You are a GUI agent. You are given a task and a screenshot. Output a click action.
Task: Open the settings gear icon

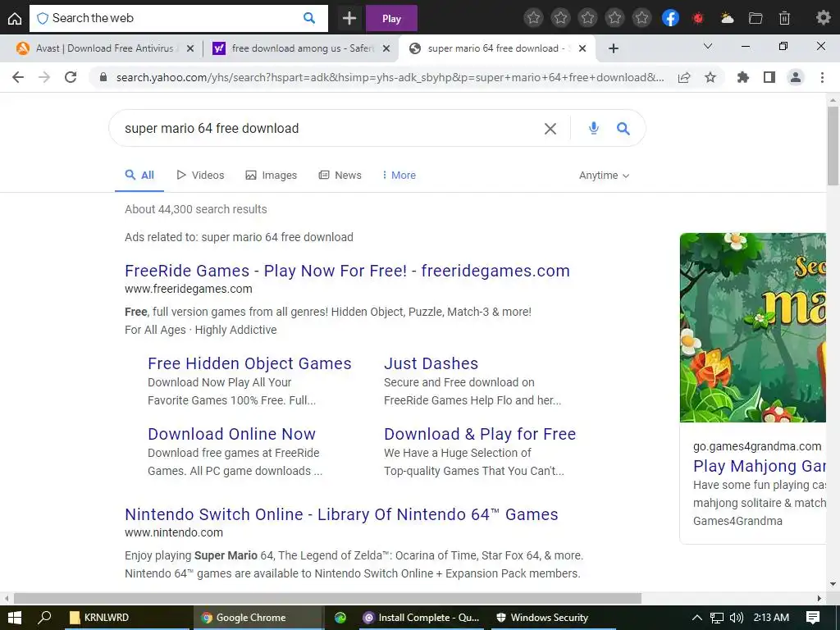pos(823,18)
